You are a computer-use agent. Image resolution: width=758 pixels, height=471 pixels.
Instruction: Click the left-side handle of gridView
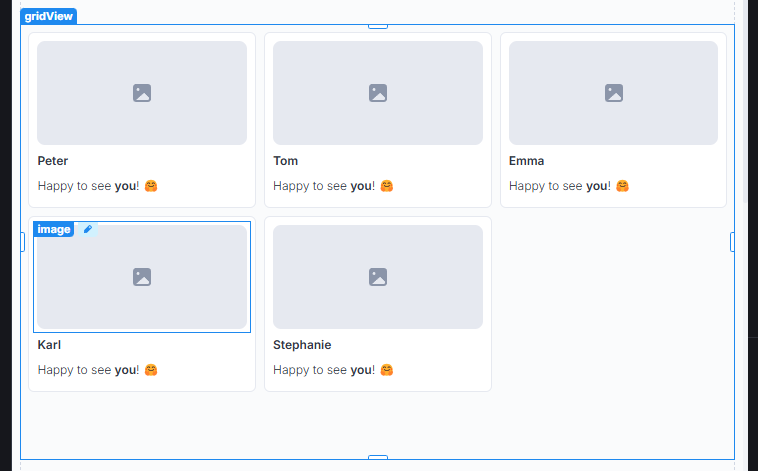[22, 242]
